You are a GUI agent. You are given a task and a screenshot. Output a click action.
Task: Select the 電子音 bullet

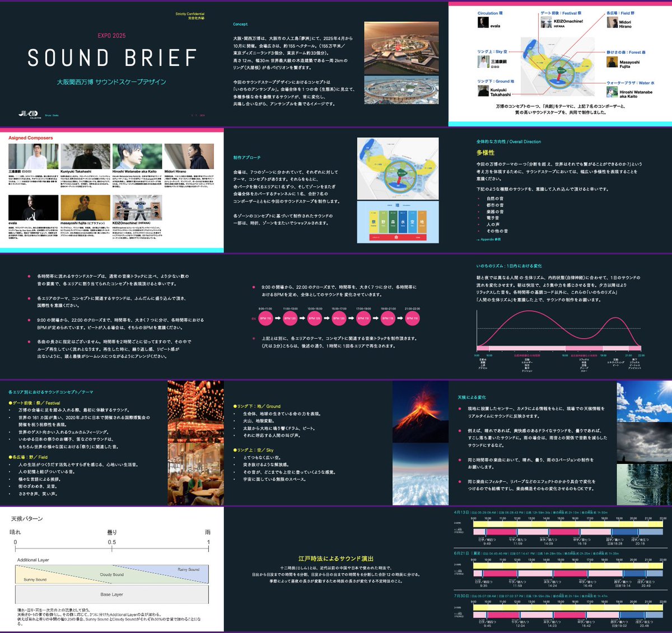click(492, 218)
